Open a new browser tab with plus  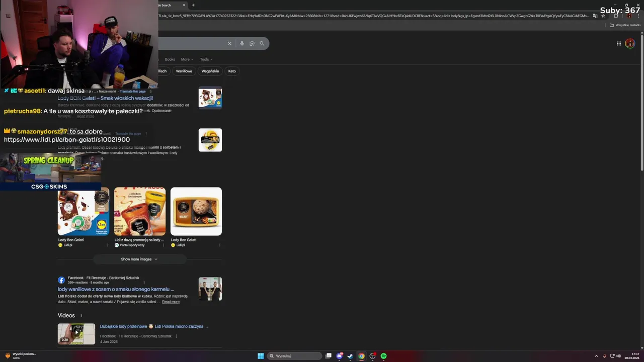tap(193, 5)
